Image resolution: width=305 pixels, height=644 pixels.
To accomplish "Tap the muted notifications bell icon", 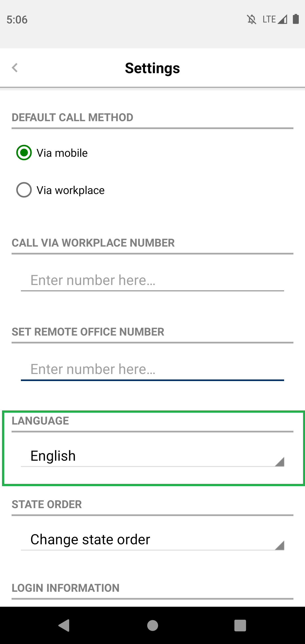I will (x=252, y=19).
